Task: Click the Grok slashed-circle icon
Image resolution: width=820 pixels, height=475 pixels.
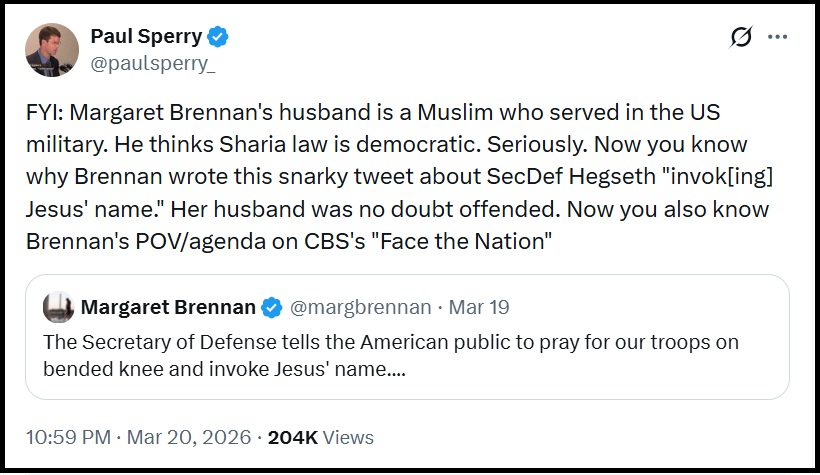Action: point(741,38)
